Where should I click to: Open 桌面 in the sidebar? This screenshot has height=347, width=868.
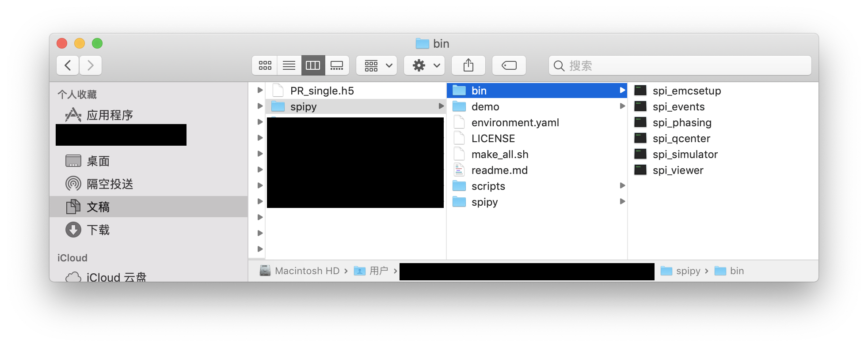pos(148,161)
